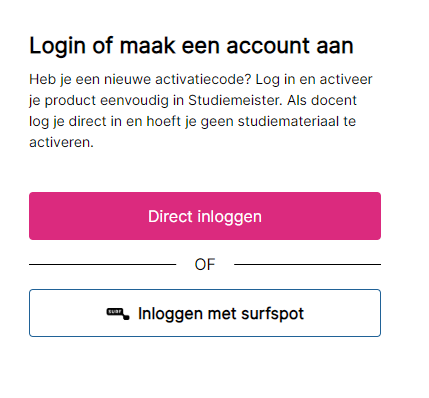This screenshot has width=429, height=398.
Task: Click the divider line right of 'OF'
Action: pyautogui.click(x=307, y=264)
